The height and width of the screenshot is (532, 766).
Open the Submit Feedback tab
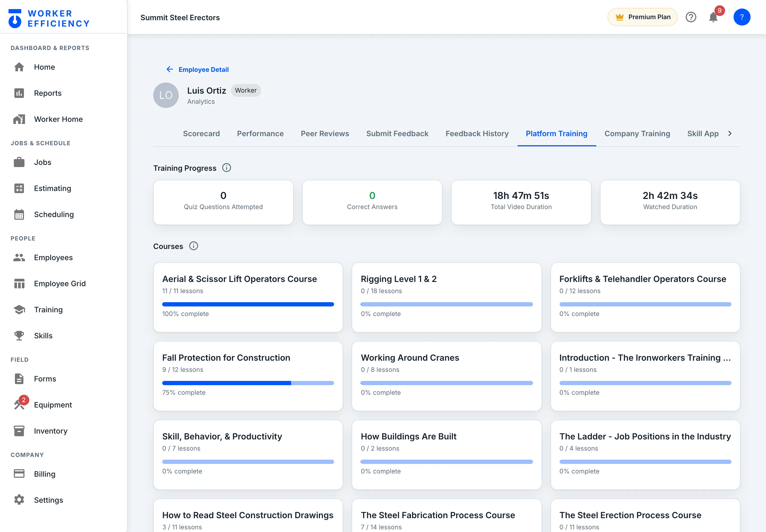397,134
